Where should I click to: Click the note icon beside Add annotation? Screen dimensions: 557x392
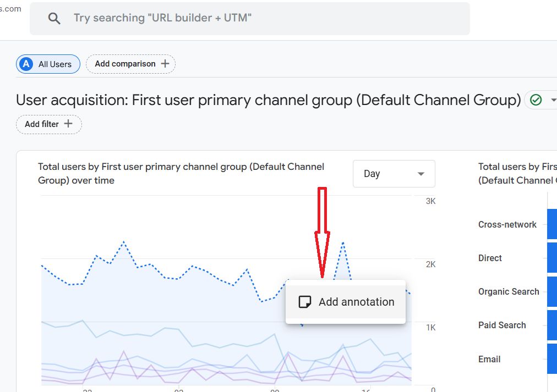coord(304,302)
